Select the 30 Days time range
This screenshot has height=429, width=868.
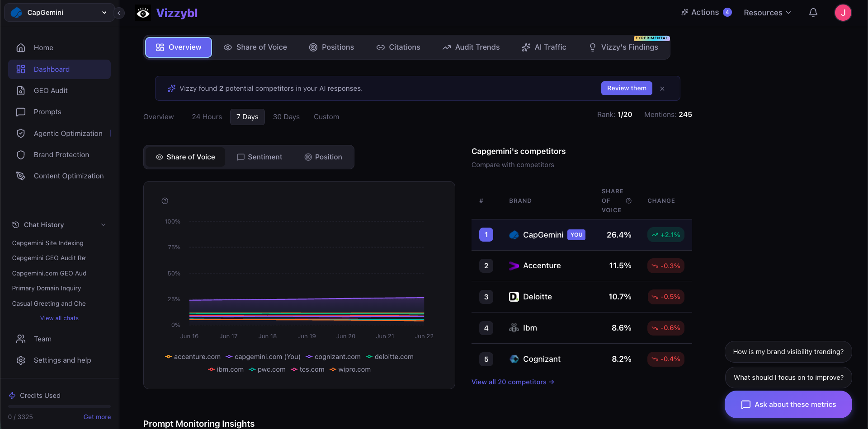tap(286, 117)
